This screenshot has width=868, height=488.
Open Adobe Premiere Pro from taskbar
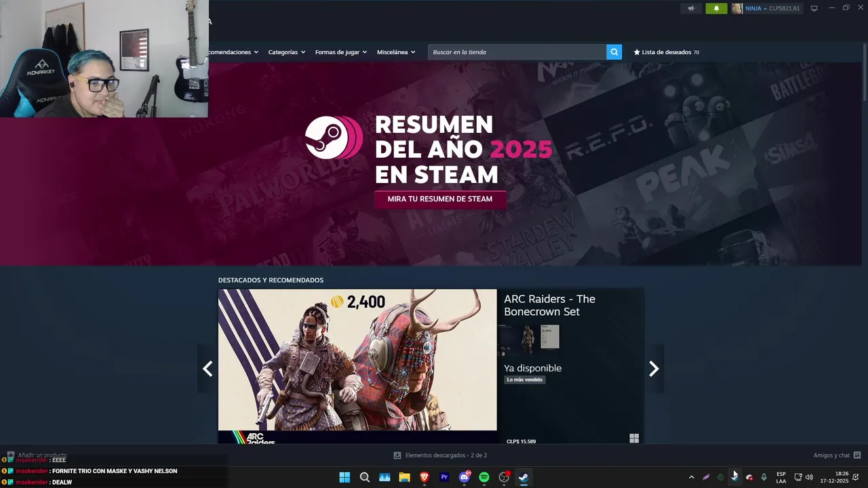[x=444, y=477]
